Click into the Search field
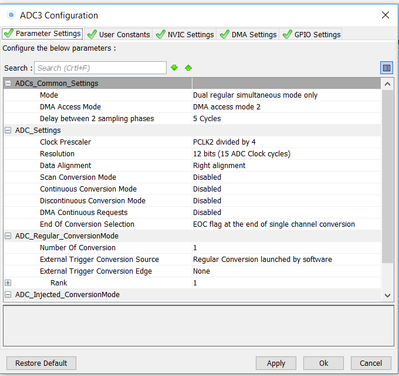The image size is (399, 376). point(100,68)
